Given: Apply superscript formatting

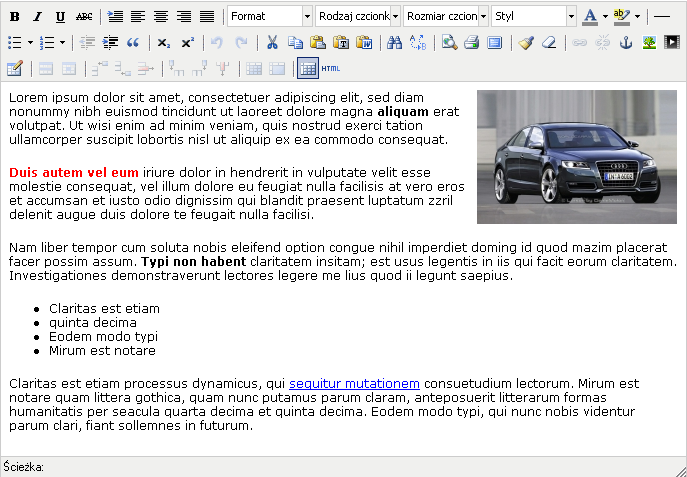Looking at the screenshot, I should [188, 43].
